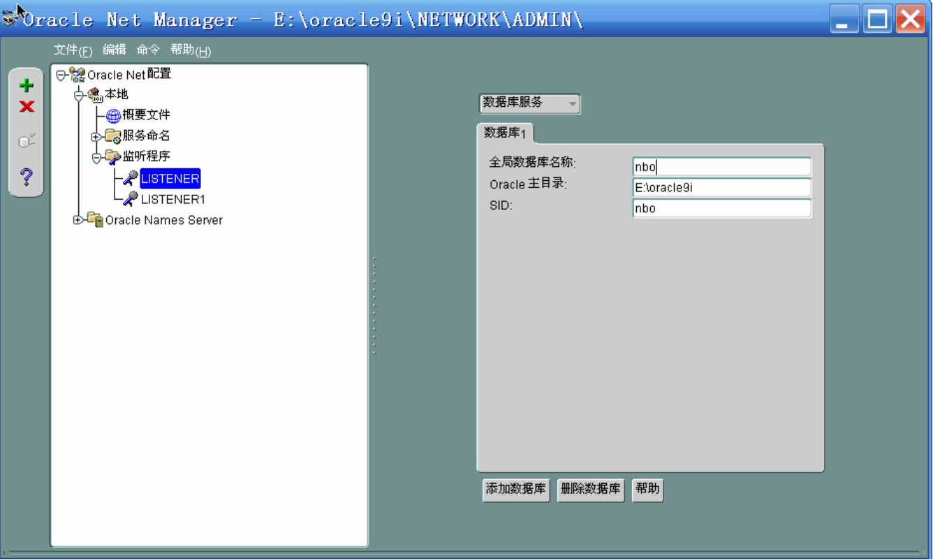This screenshot has width=933, height=560.
Task: Click the 删除数据库 button
Action: tap(591, 489)
